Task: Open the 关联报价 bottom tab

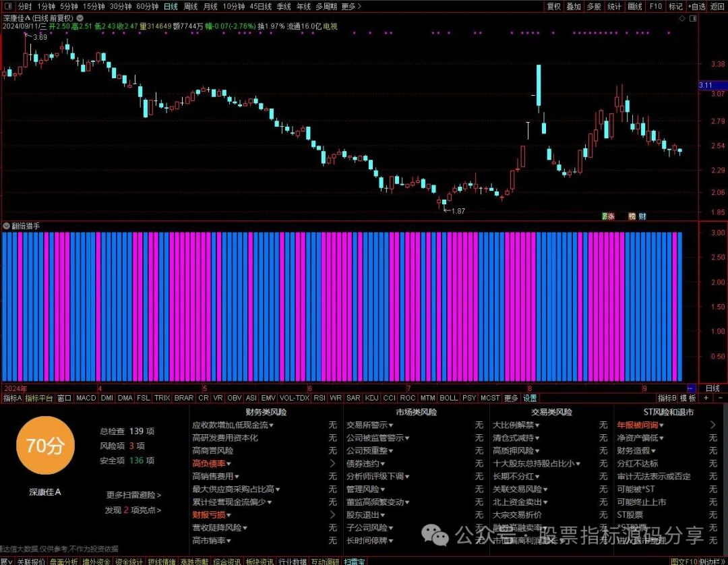Action: tap(31, 561)
